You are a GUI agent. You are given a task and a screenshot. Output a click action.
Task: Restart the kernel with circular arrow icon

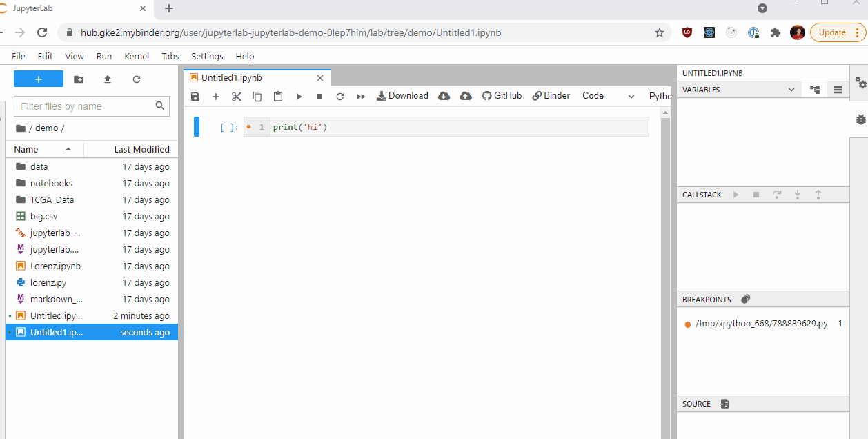339,96
